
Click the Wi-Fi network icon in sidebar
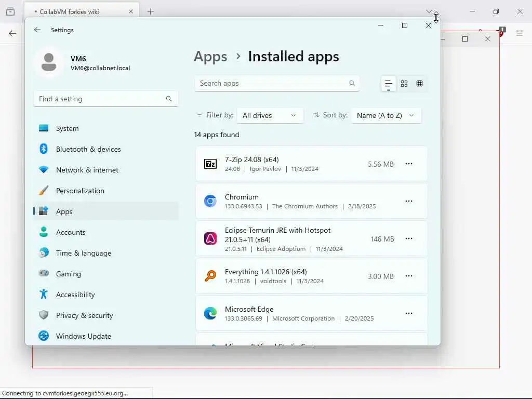click(44, 169)
